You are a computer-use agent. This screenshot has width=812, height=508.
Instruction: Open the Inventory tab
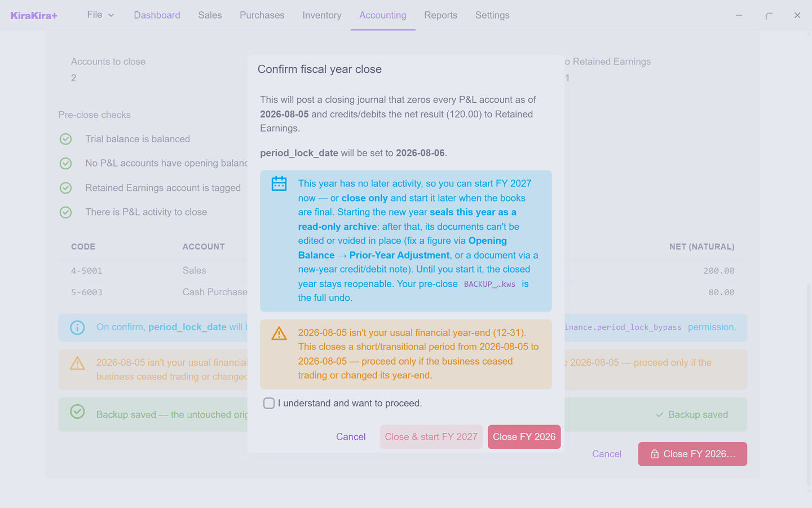[322, 15]
